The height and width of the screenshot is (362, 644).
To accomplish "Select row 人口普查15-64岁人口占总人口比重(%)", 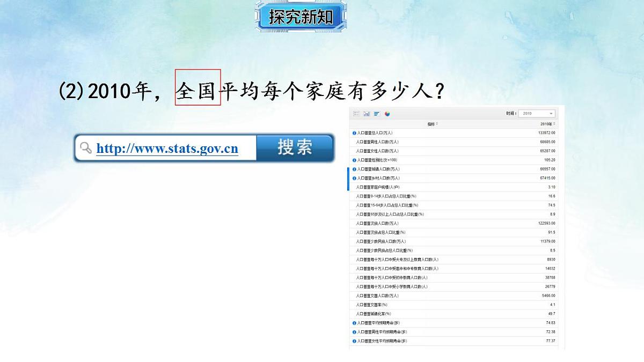I will click(454, 205).
